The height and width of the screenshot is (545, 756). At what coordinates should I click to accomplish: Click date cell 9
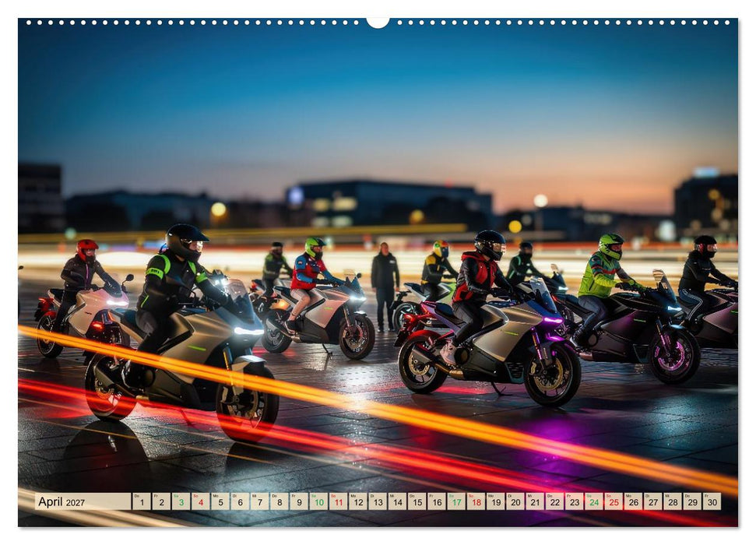[300, 501]
